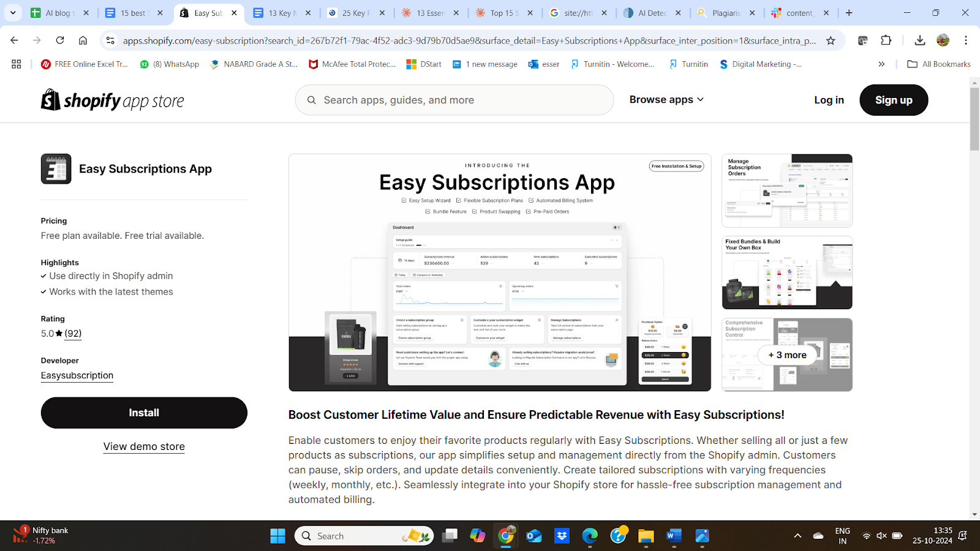Click the Windows taskbar search box
Screen dimensions: 980x551
pyautogui.click(x=364, y=536)
